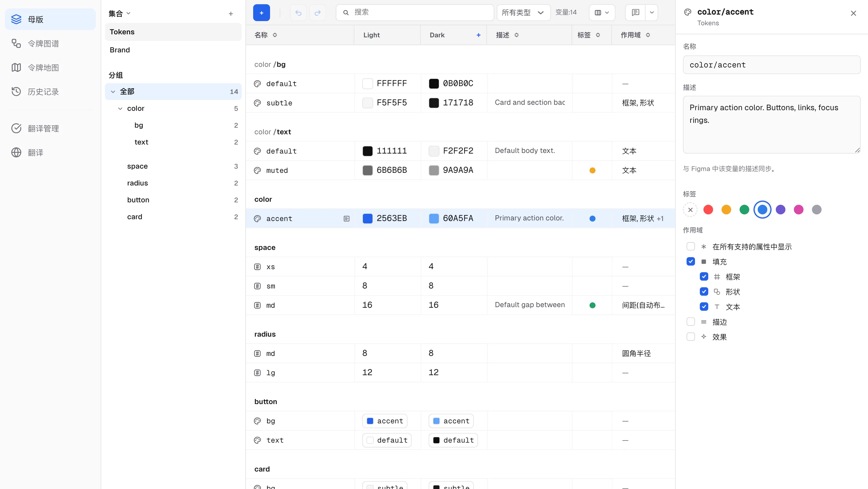Open 令牌图谱 from the sidebar

point(50,43)
